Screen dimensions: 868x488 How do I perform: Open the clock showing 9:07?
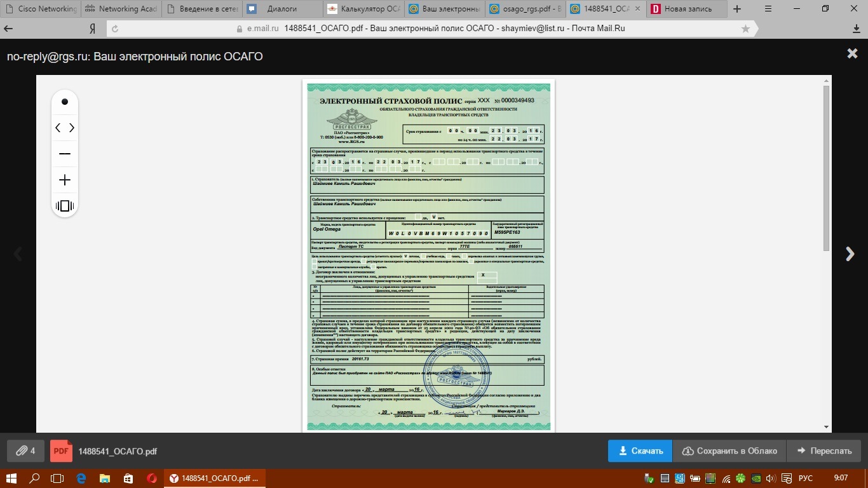point(841,478)
